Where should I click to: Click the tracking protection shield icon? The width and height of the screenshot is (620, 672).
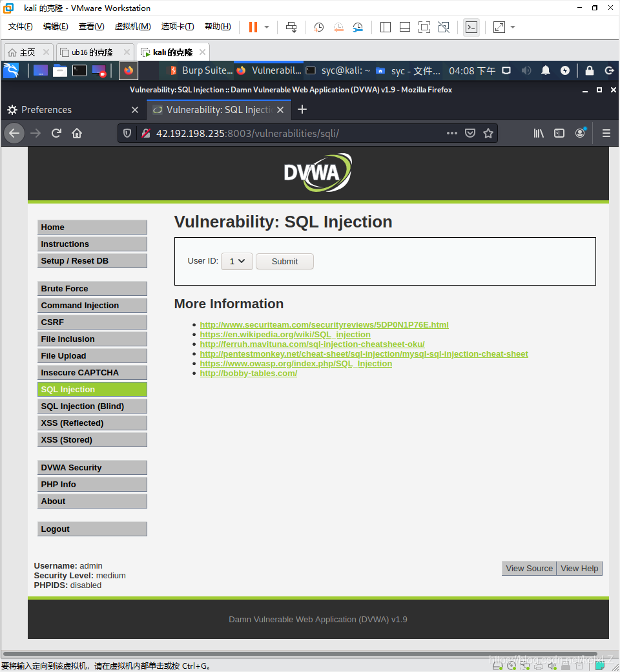[x=127, y=133]
